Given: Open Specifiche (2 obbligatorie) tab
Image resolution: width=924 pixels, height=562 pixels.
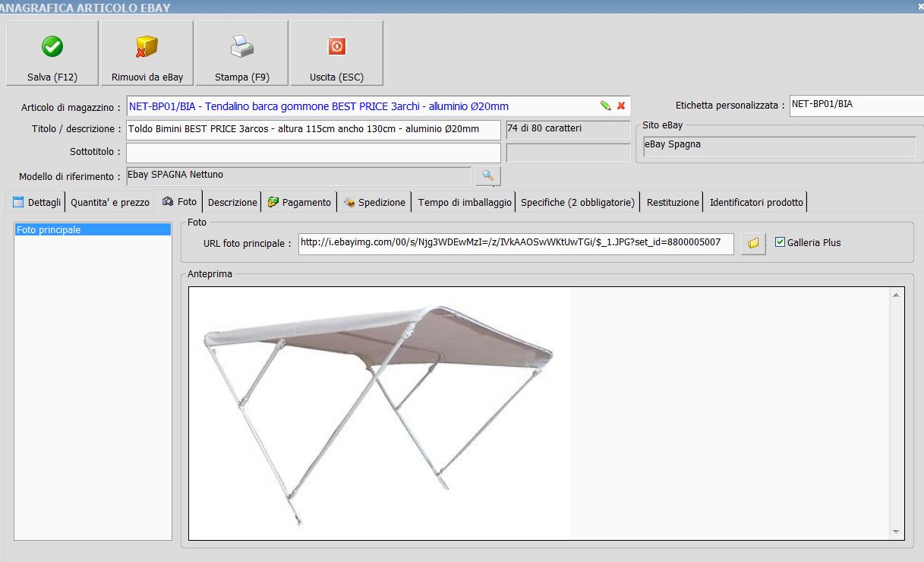Looking at the screenshot, I should point(578,202).
